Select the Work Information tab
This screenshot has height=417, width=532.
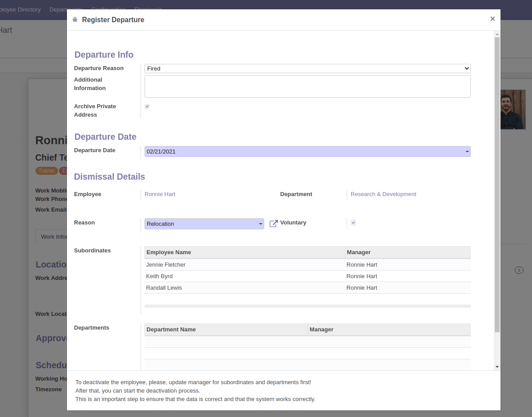click(x=51, y=236)
